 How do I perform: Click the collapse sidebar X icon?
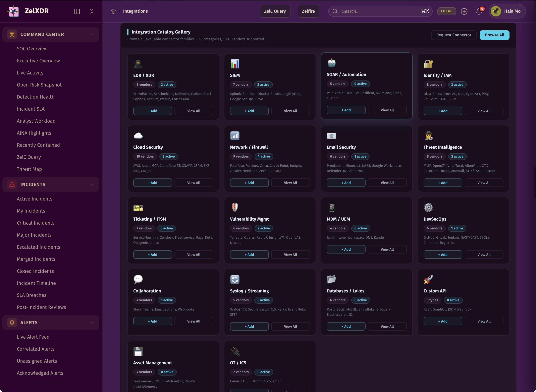(x=92, y=11)
